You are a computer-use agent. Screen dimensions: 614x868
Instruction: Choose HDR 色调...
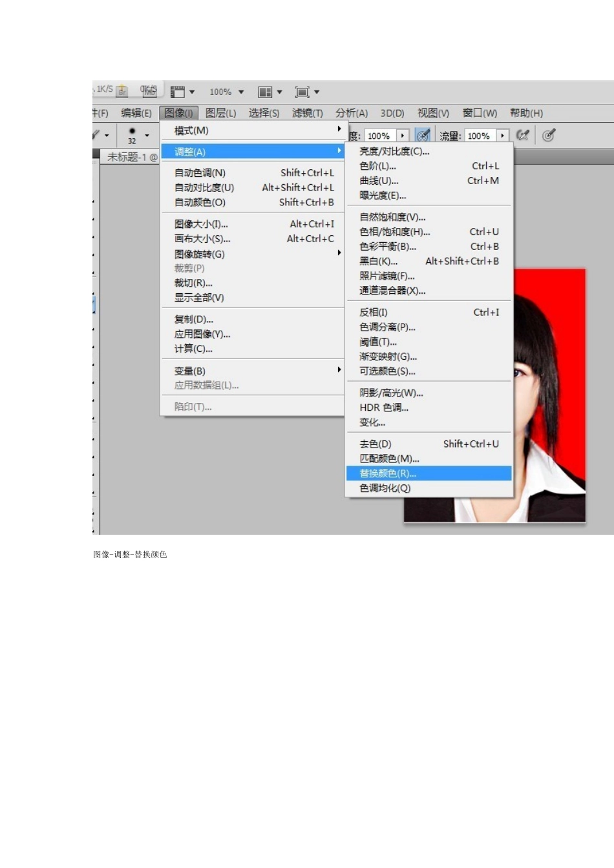(429, 408)
